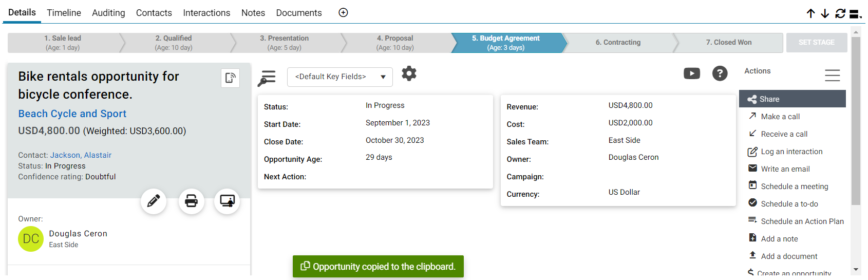This screenshot has height=280, width=868.
Task: Click the key fields list icon
Action: (x=267, y=78)
